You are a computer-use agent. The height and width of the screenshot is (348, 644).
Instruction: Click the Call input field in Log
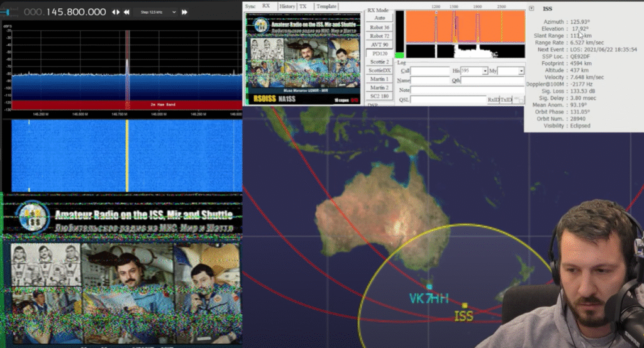pyautogui.click(x=430, y=71)
